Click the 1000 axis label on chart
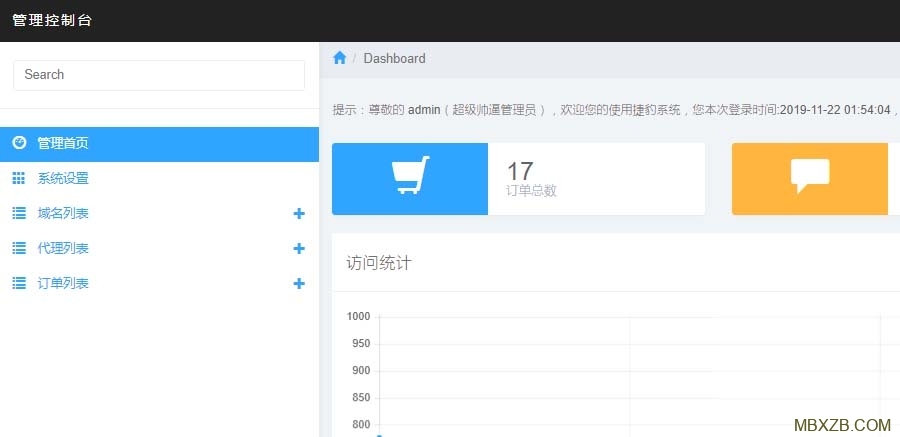The width and height of the screenshot is (900, 437). (x=359, y=316)
